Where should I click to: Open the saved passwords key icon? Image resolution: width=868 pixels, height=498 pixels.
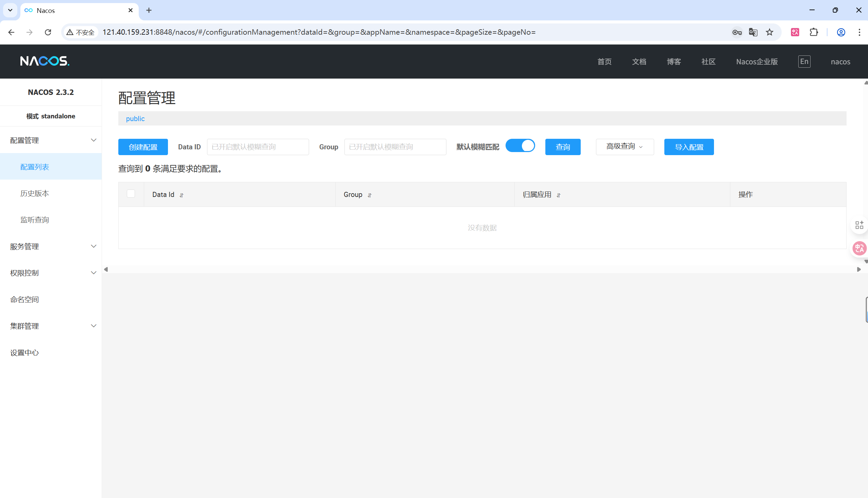click(x=736, y=32)
